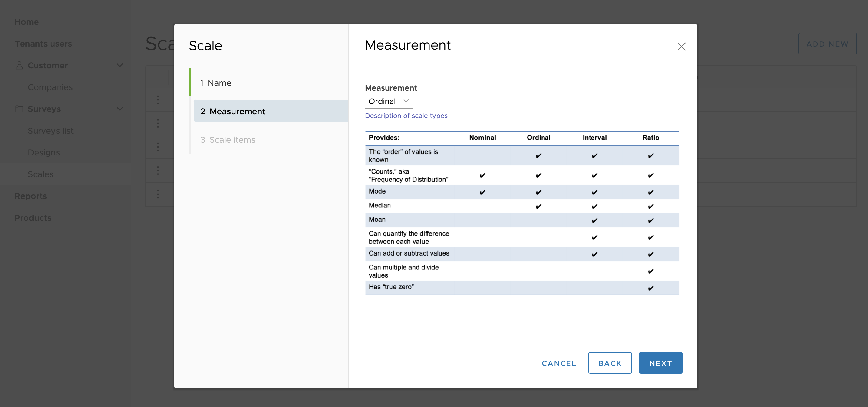This screenshot has width=868, height=407.
Task: Click 'Can add or subtract values' row label
Action: coord(409,253)
